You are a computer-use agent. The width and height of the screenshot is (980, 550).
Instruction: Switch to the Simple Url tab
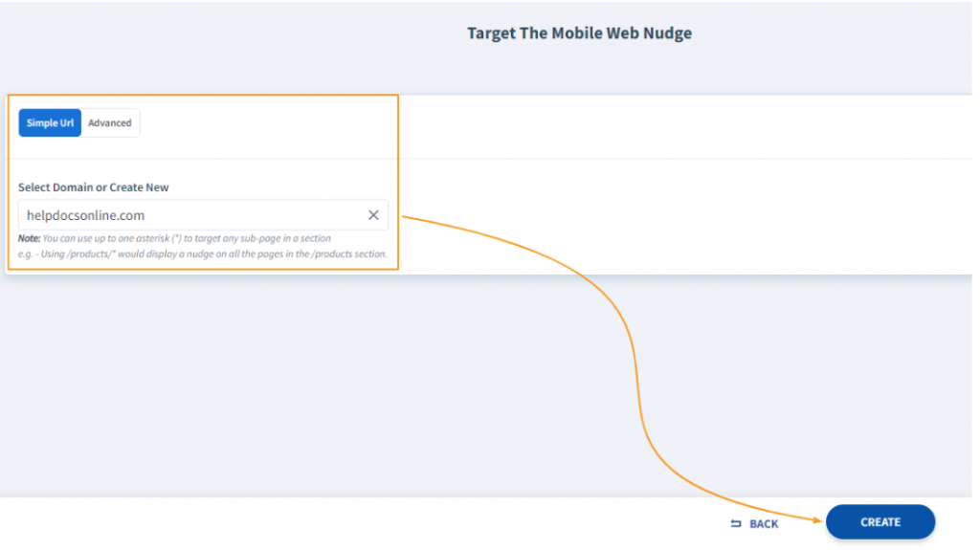(50, 123)
